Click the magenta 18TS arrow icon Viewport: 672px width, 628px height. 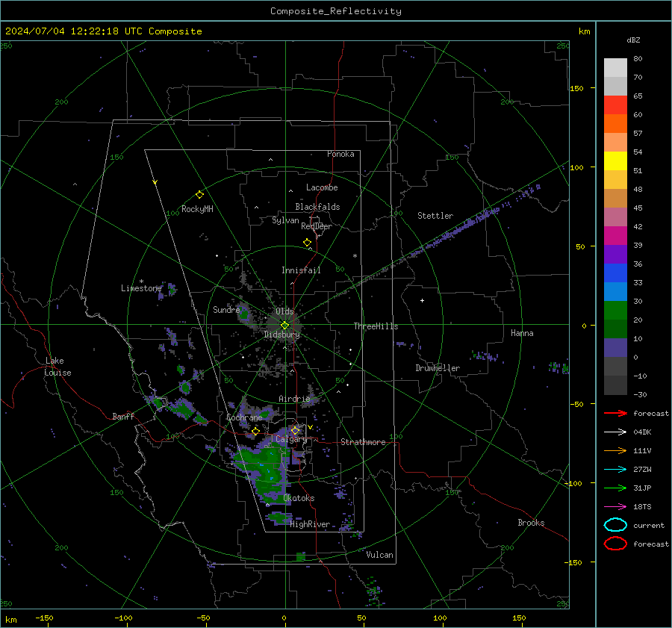pyautogui.click(x=615, y=507)
